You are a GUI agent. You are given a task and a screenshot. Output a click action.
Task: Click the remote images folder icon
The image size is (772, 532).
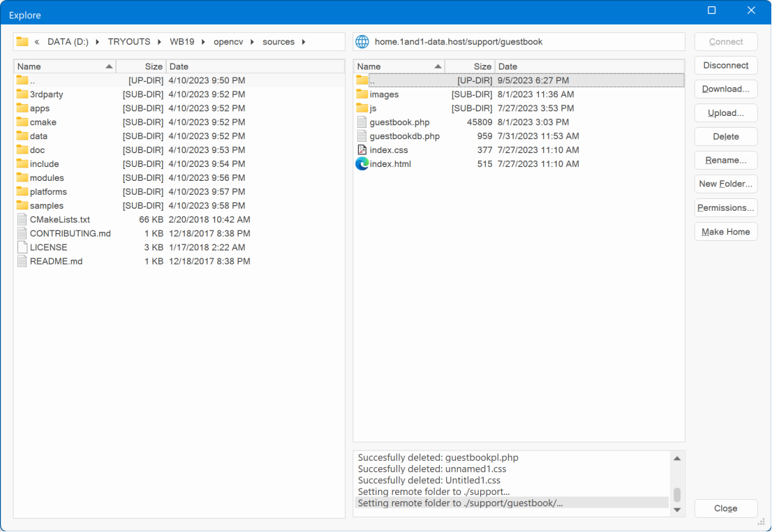point(362,94)
